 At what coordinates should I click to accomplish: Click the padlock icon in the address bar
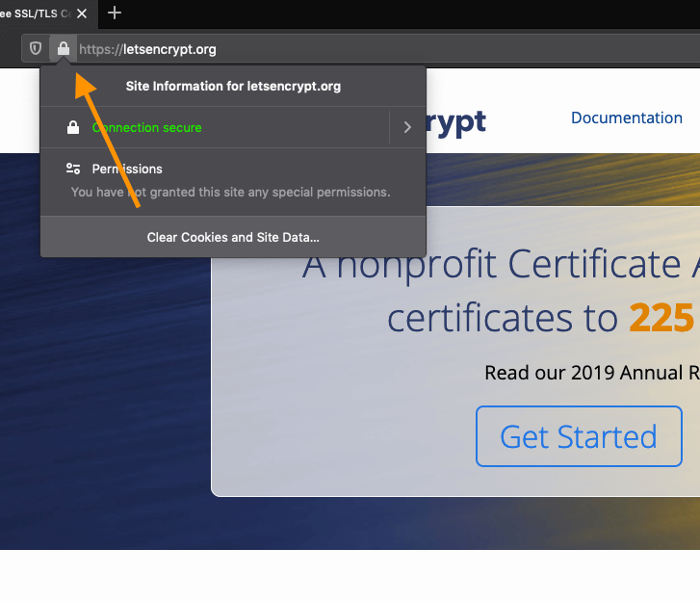click(64, 48)
